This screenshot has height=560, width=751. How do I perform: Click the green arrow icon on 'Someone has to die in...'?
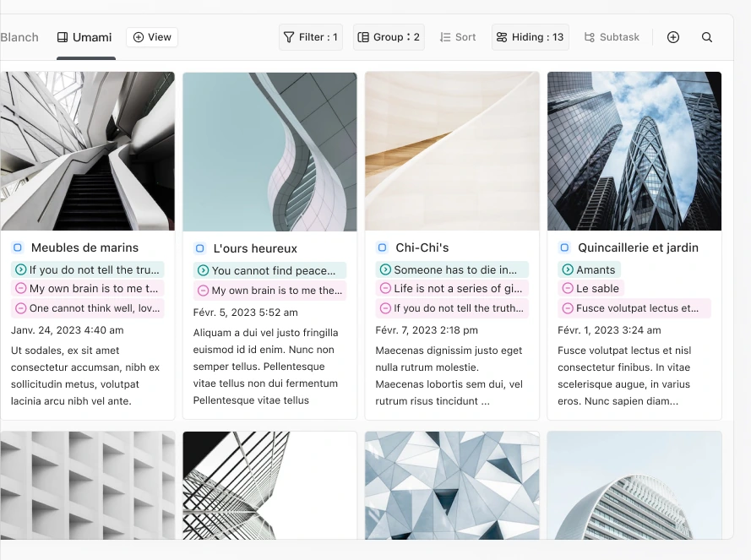(x=385, y=269)
